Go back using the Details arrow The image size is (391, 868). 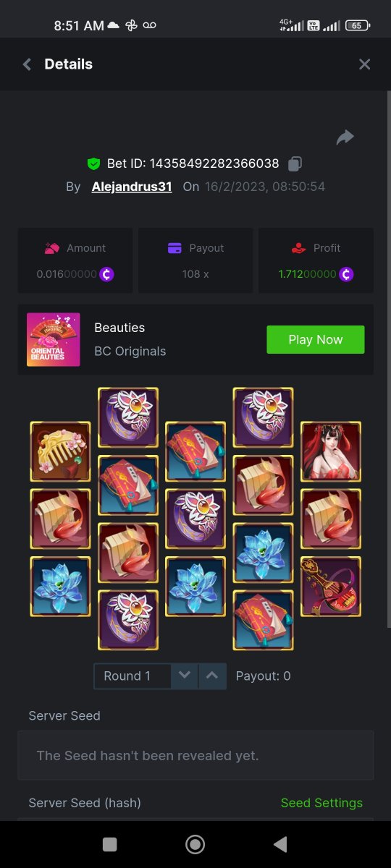[x=27, y=64]
